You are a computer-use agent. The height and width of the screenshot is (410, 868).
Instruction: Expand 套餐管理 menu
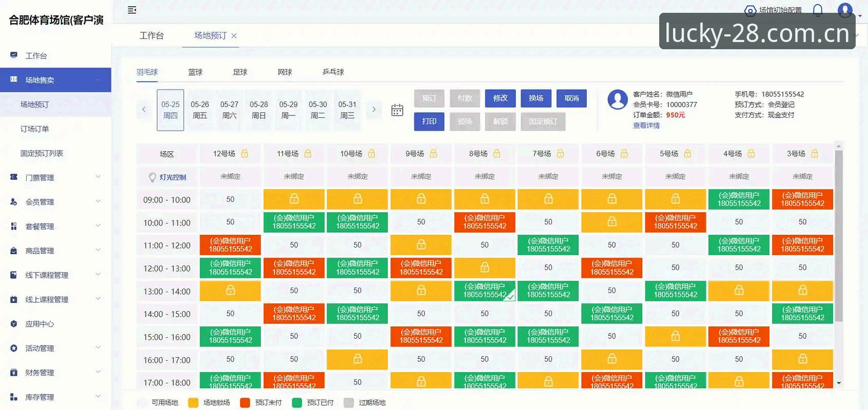(x=55, y=226)
